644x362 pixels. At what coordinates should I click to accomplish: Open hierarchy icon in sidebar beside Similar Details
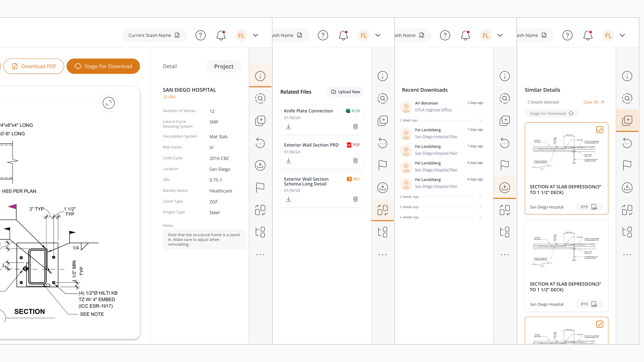pyautogui.click(x=627, y=232)
